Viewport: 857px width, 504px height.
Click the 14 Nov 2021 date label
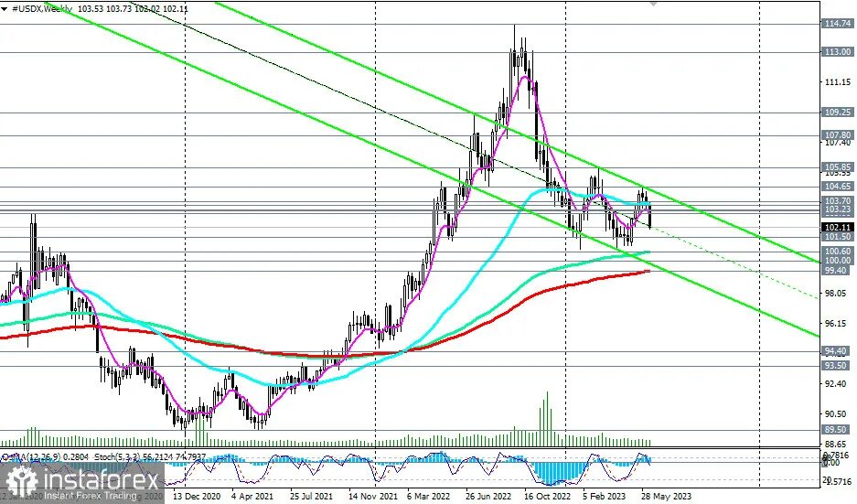coord(372,497)
